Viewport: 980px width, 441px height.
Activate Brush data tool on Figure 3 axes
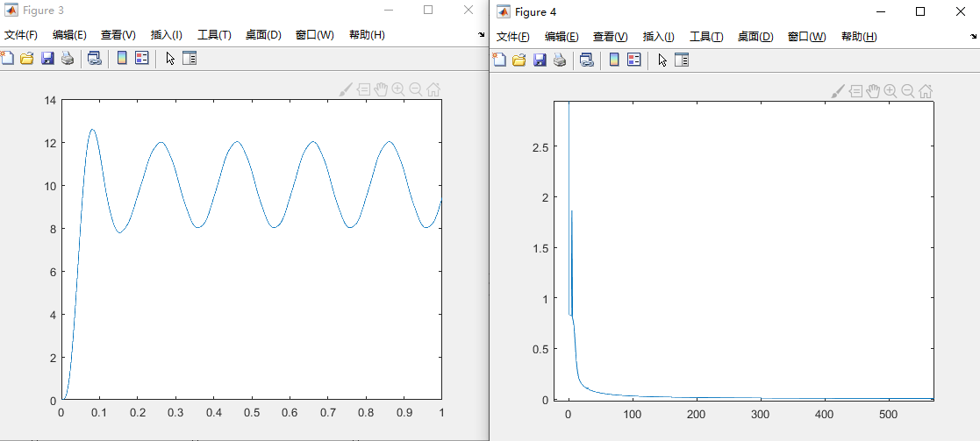(x=346, y=90)
